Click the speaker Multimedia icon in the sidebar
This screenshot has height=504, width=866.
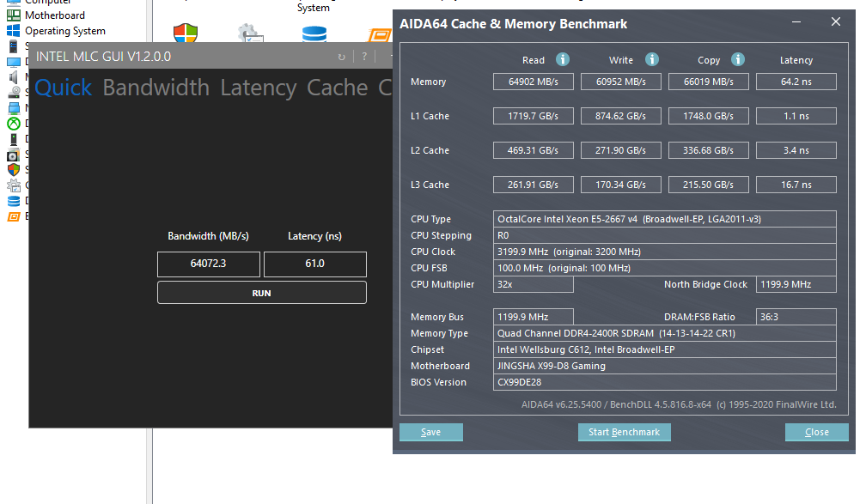click(13, 76)
